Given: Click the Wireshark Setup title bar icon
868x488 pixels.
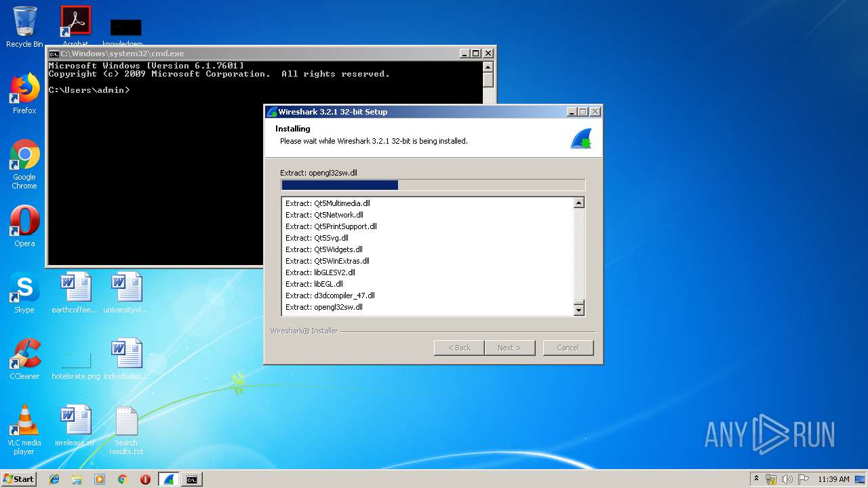Looking at the screenshot, I should point(272,112).
